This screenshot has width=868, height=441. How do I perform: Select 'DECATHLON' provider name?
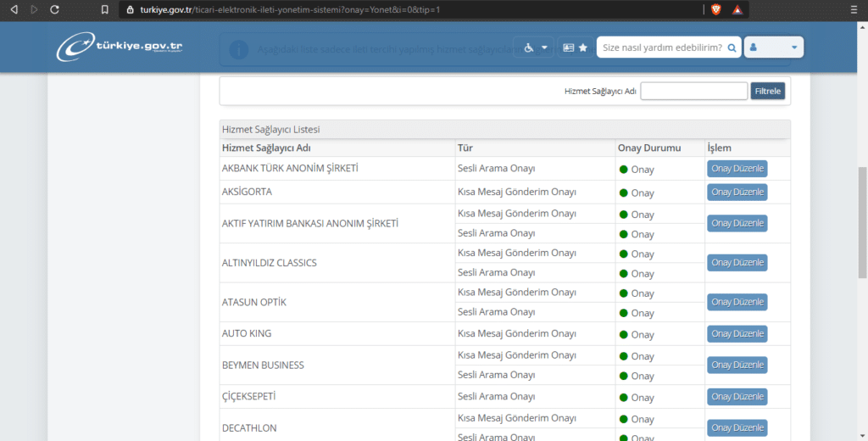coord(249,427)
